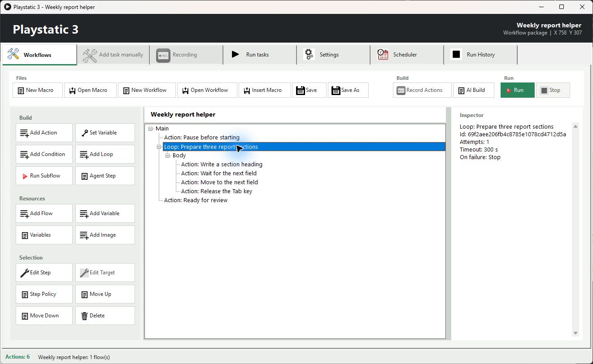Click the Inspector Id text line

tap(513, 134)
